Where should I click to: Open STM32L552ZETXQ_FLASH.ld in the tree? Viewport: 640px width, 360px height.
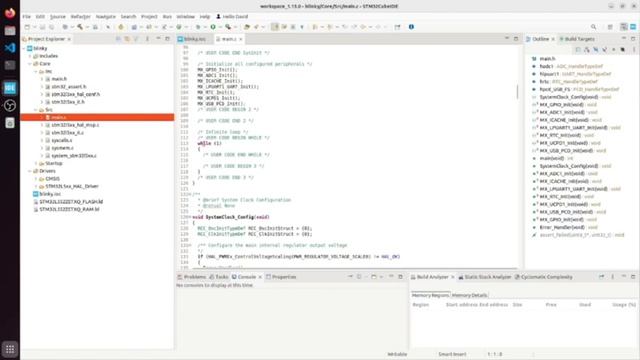pyautogui.click(x=68, y=202)
